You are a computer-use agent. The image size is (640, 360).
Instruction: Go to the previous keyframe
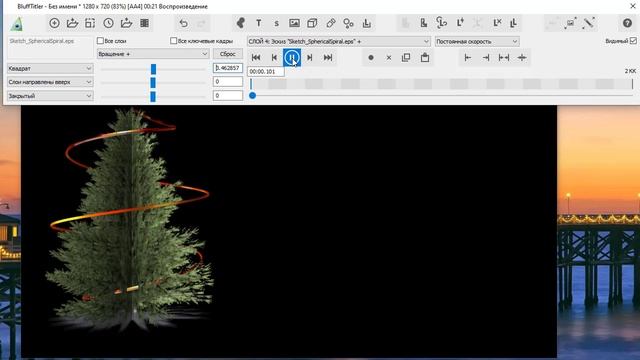(274, 58)
